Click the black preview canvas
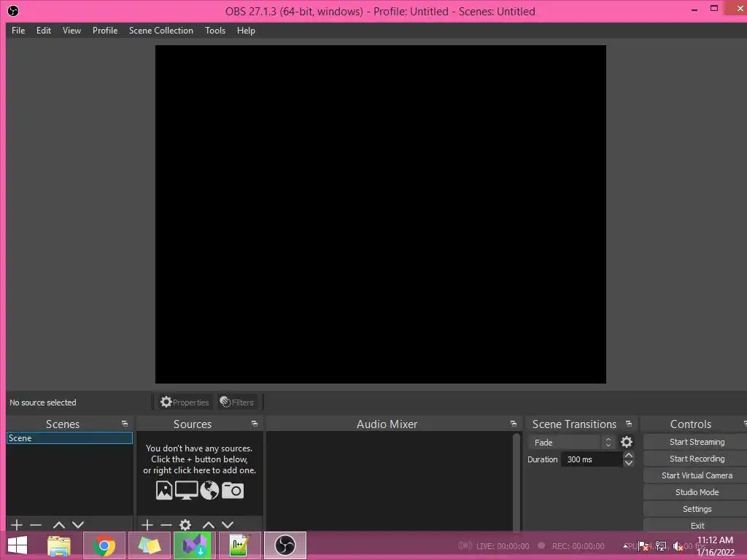Screen dimensions: 747x560 pyautogui.click(x=381, y=214)
